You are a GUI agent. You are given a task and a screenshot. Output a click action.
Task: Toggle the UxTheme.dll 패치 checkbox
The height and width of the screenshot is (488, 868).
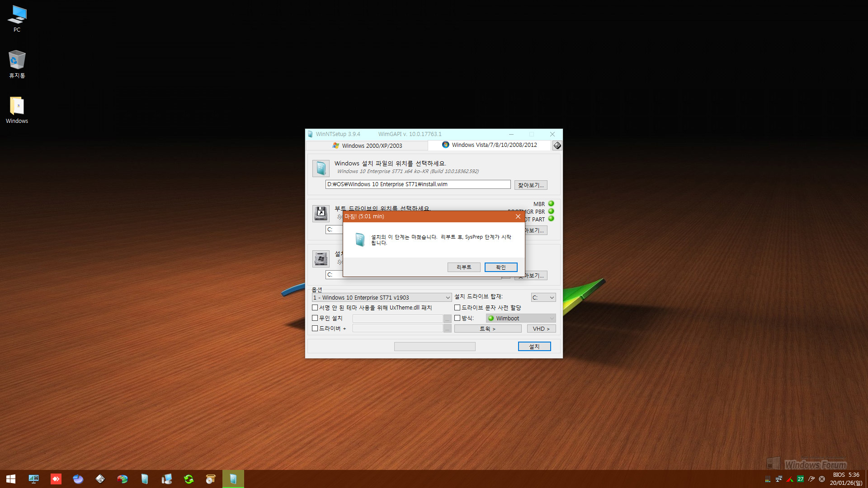[x=315, y=308]
